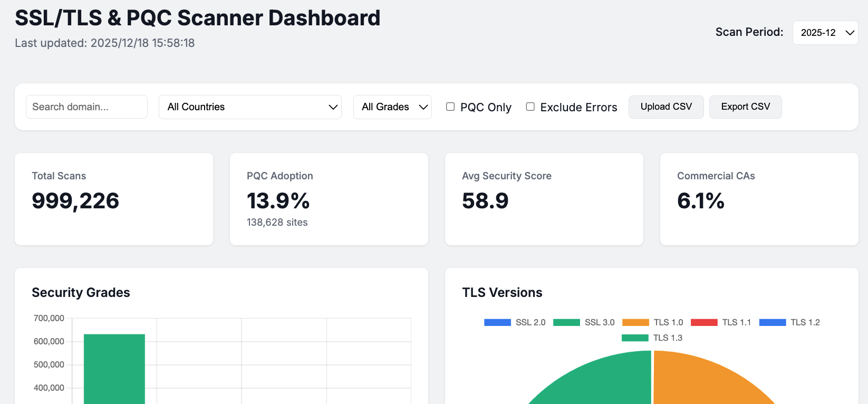This screenshot has height=404, width=868.
Task: Select the PQC Adoption stat card
Action: coord(329,199)
